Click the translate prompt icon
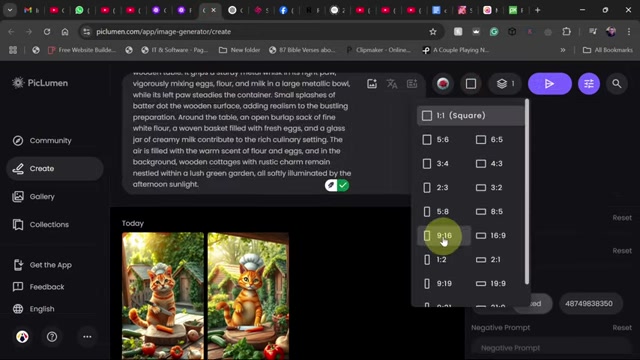 click(x=392, y=84)
